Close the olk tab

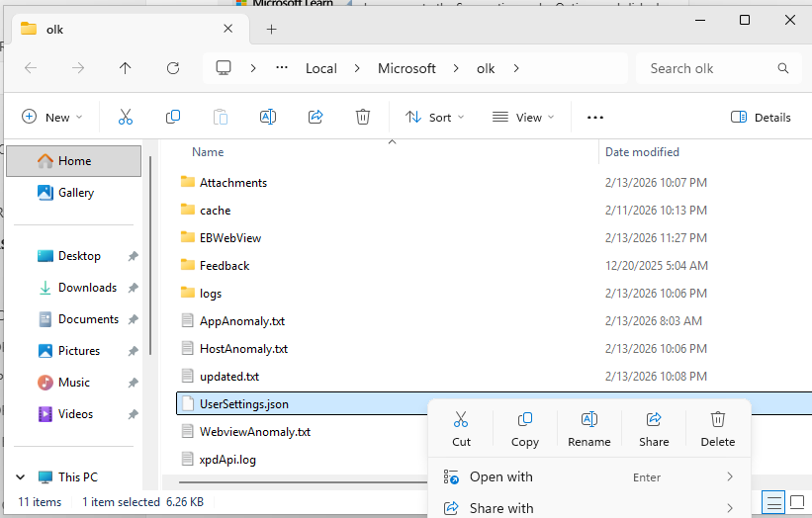[x=227, y=29]
